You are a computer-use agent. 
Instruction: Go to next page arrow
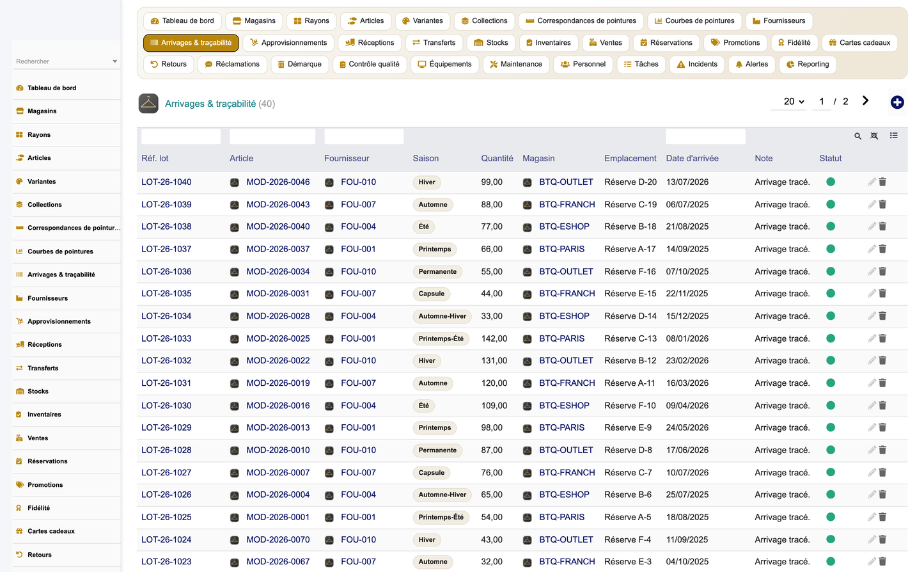[x=865, y=101]
